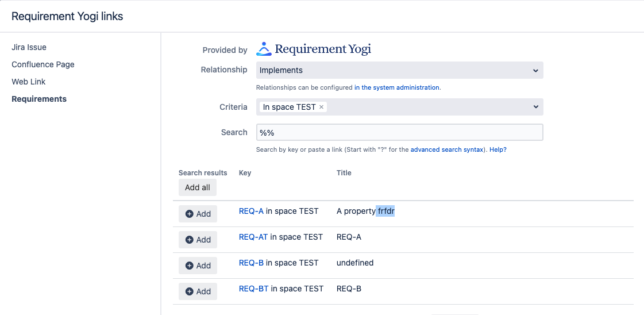Open the Web Link tab
Image resolution: width=644 pixels, height=315 pixels.
point(29,82)
